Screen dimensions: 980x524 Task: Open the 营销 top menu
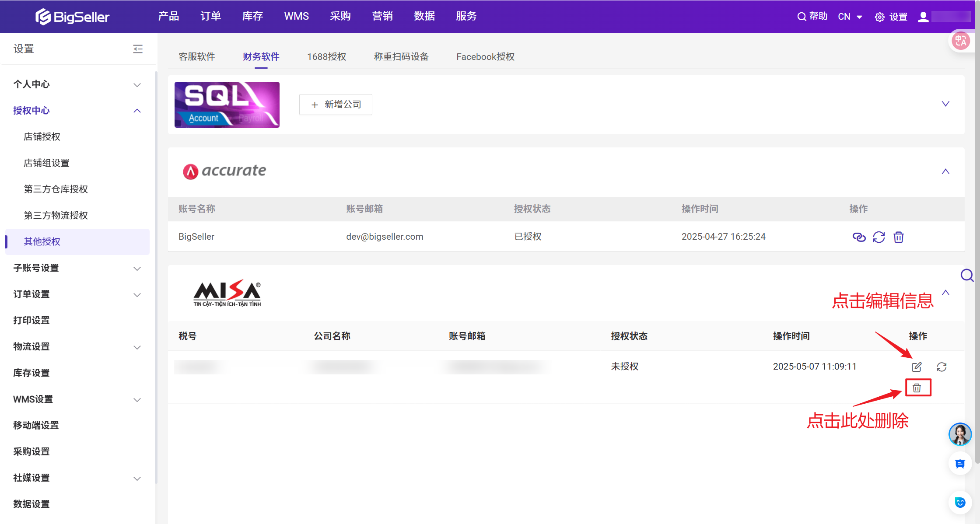382,16
